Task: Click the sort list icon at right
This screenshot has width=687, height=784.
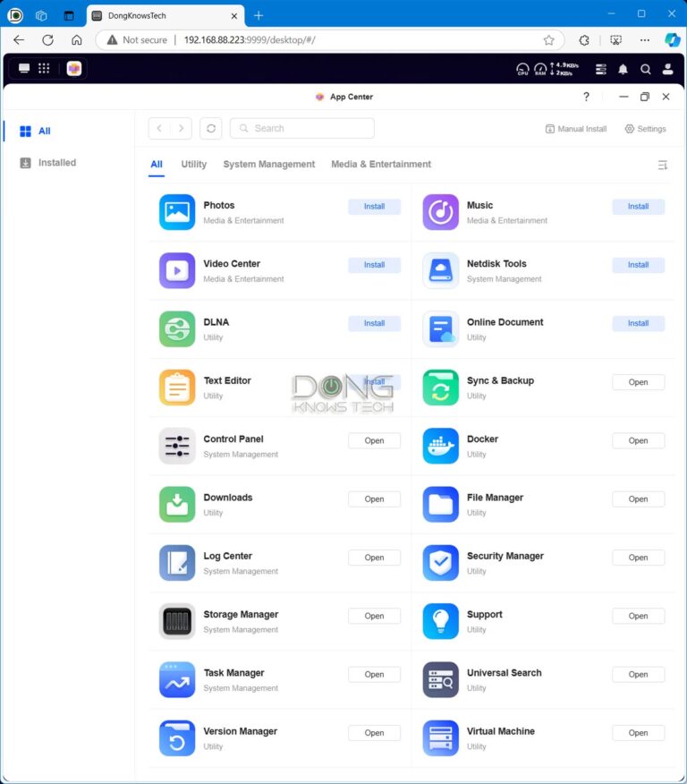Action: 662,165
